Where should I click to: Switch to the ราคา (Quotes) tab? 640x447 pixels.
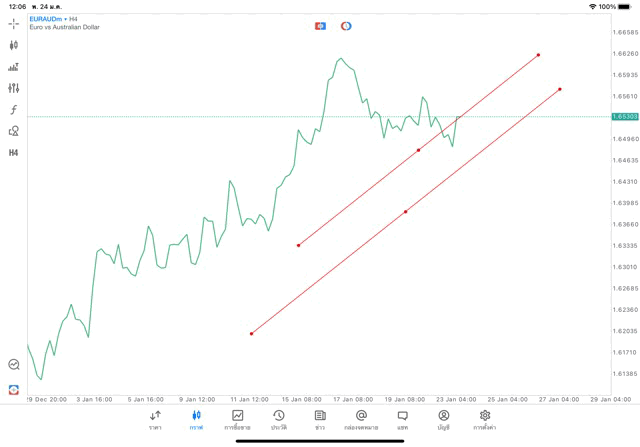pyautogui.click(x=155, y=420)
